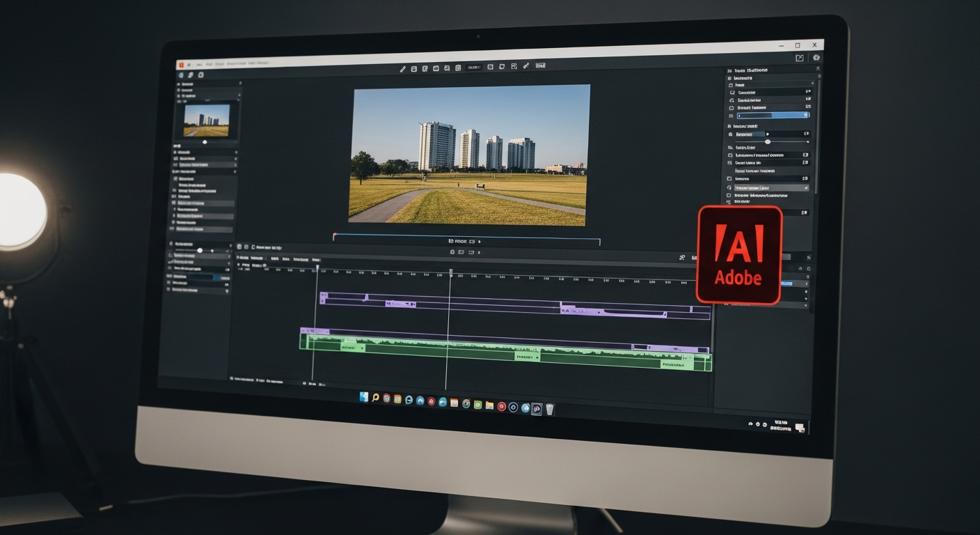Screen dimensions: 980x535
Task: Click the red Adobe AI logo badge
Action: pyautogui.click(x=739, y=256)
